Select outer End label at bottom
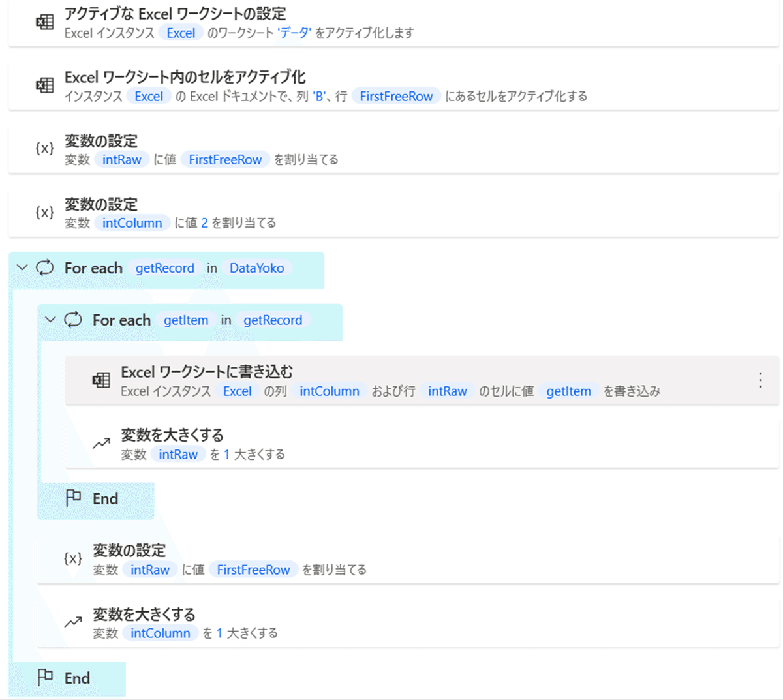This screenshot has width=783, height=700. 77,678
